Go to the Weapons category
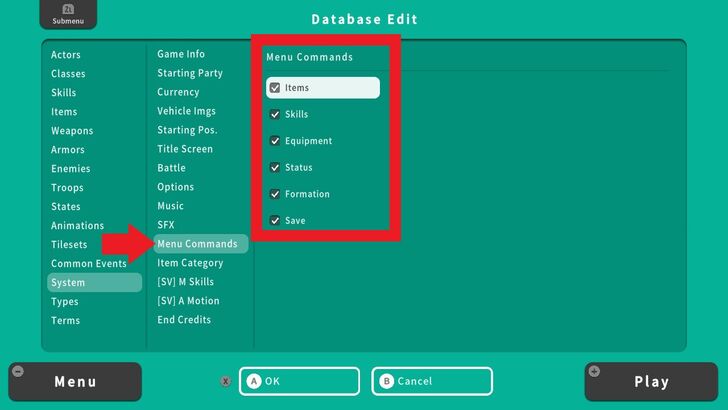Viewport: 728px width, 410px height. click(x=72, y=131)
